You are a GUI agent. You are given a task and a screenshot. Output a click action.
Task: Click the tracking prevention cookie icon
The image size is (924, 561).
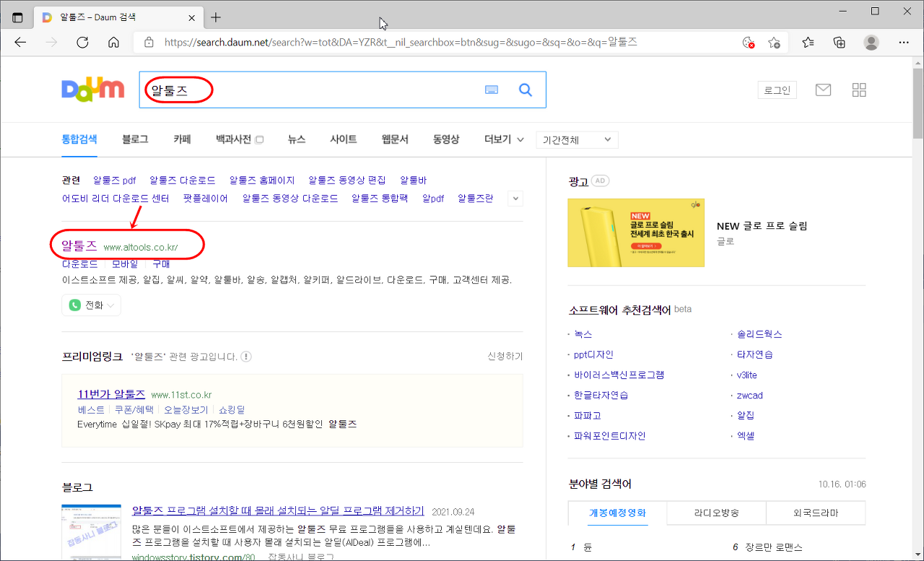click(749, 43)
